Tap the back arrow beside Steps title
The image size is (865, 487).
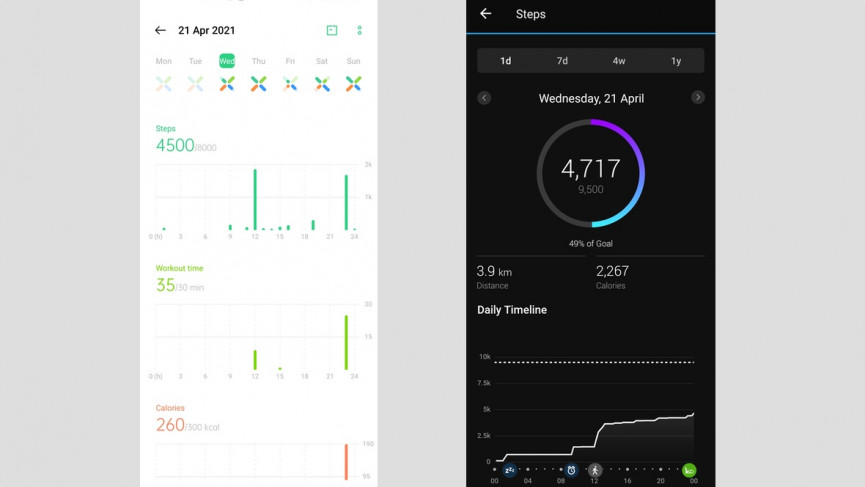485,14
